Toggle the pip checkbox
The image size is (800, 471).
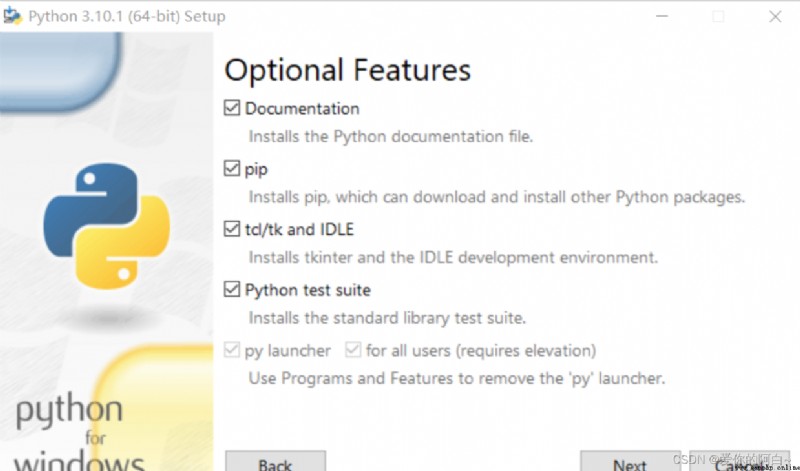pos(232,168)
